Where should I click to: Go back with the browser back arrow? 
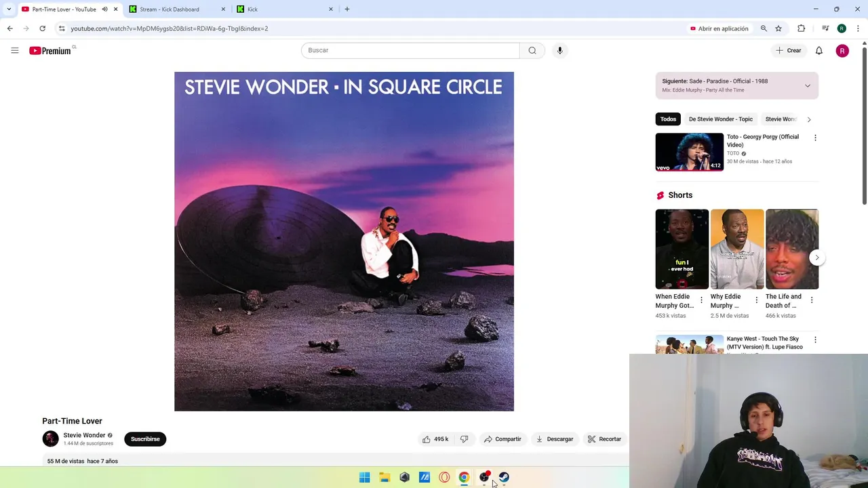10,28
